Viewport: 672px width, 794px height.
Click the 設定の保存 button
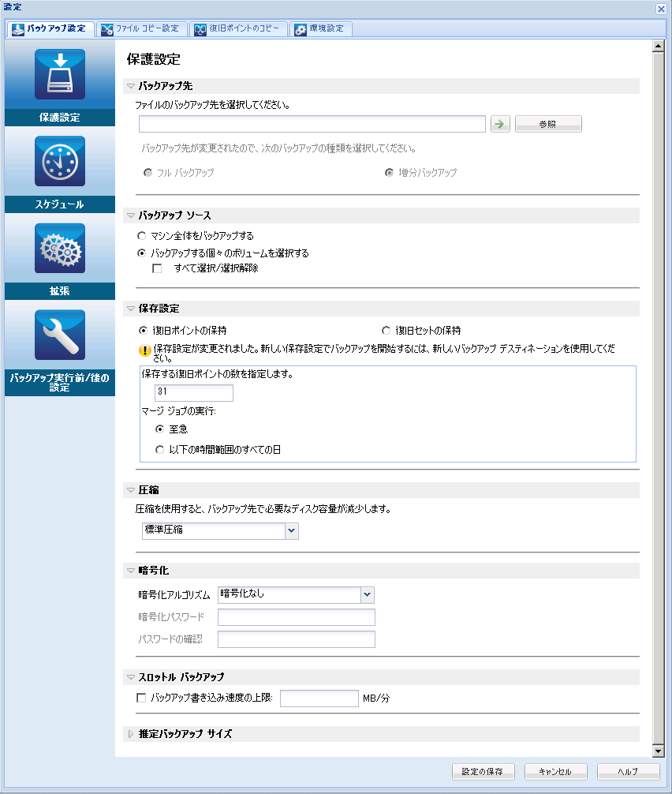(x=483, y=772)
